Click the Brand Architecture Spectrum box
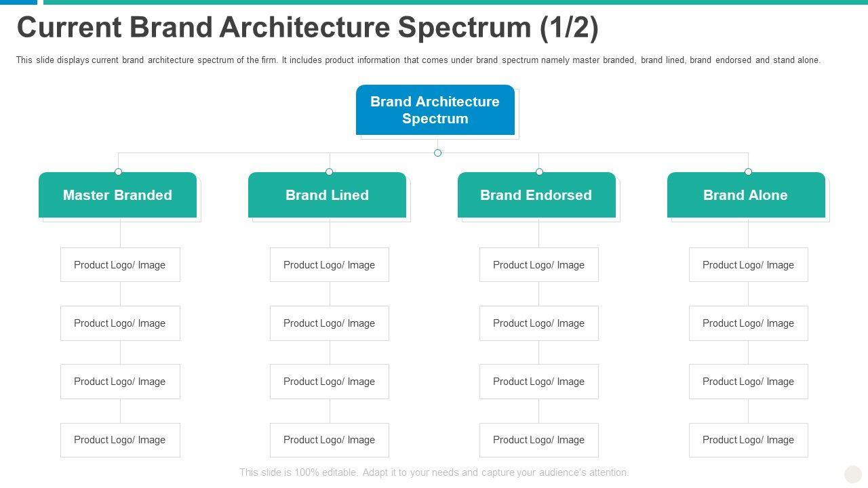This screenshot has width=868, height=488. (x=435, y=110)
